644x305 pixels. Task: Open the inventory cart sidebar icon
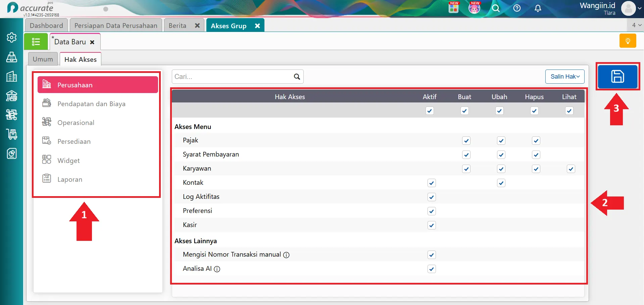pyautogui.click(x=12, y=134)
